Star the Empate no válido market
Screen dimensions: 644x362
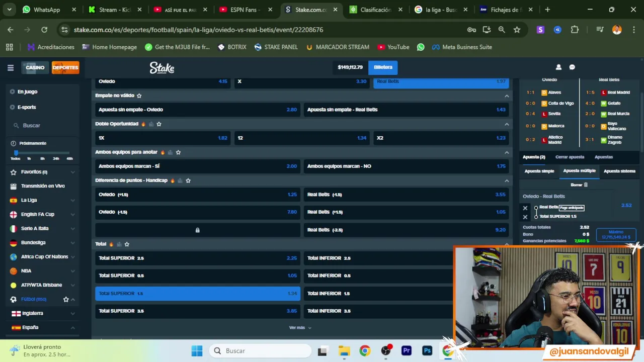pos(139,96)
